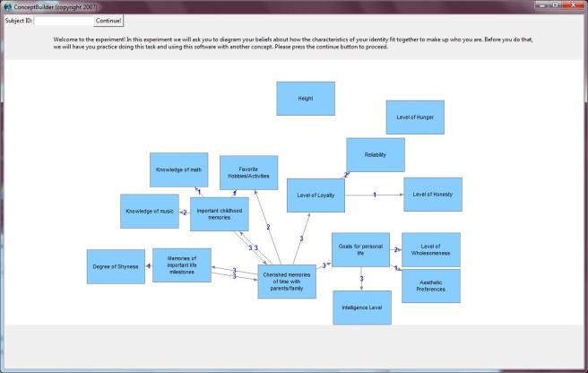Click the Reliability concept node
588x373 pixels.
pyautogui.click(x=376, y=155)
